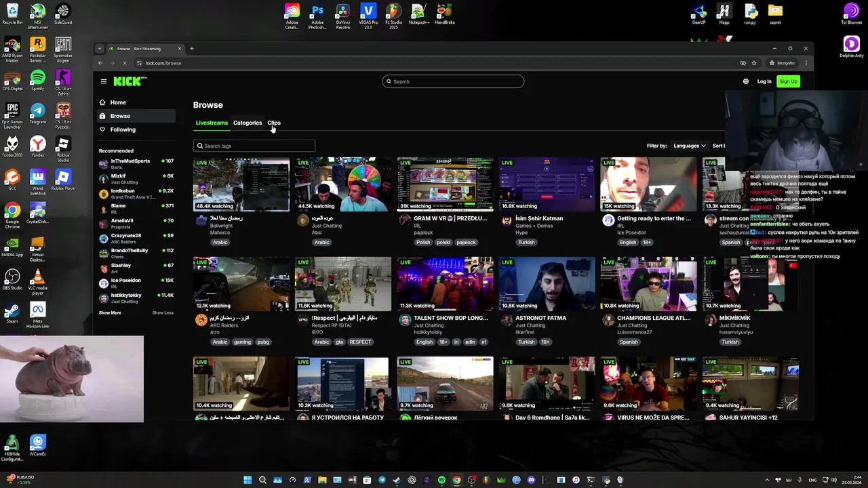Click the kick.com/browse address bar
The image size is (868, 488).
(434, 63)
